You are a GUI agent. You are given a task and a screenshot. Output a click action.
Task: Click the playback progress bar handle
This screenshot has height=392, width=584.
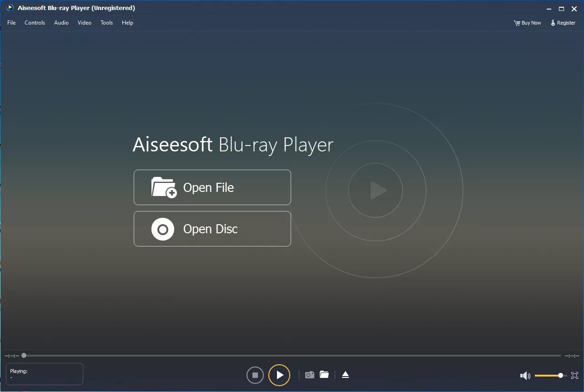24,356
